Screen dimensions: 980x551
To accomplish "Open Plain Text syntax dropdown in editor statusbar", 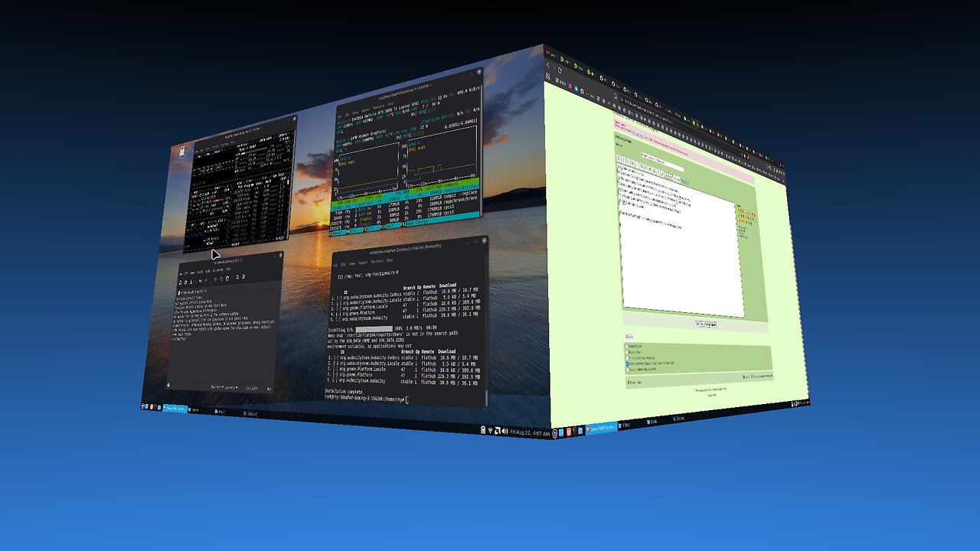I will [217, 387].
